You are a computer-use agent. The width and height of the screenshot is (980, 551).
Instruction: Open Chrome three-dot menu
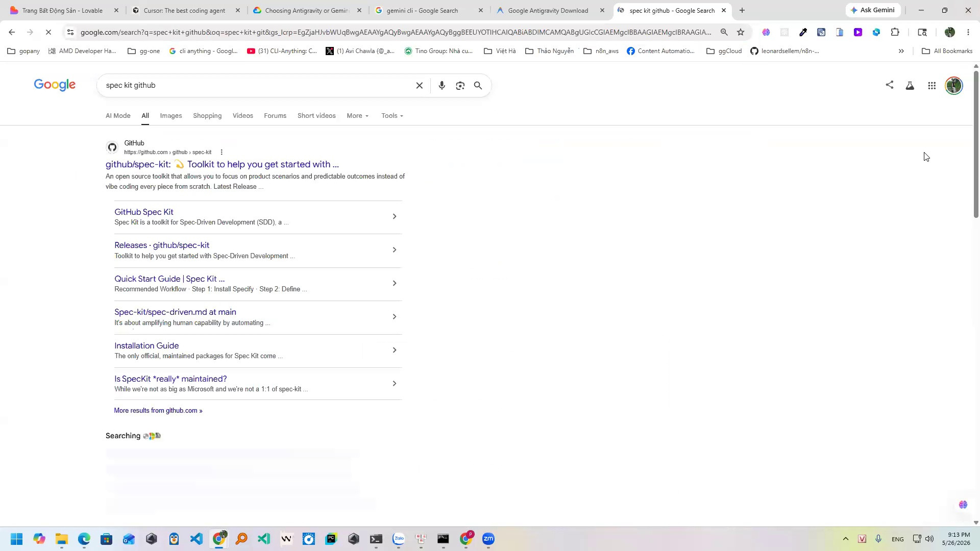[968, 32]
